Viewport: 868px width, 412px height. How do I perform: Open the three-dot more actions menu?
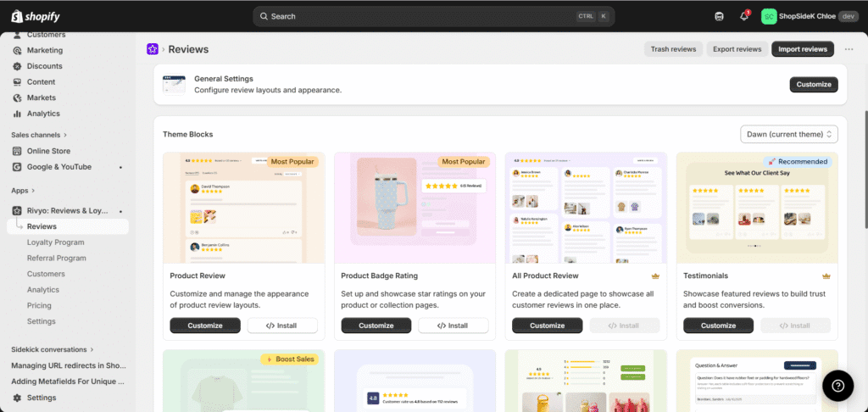(849, 49)
